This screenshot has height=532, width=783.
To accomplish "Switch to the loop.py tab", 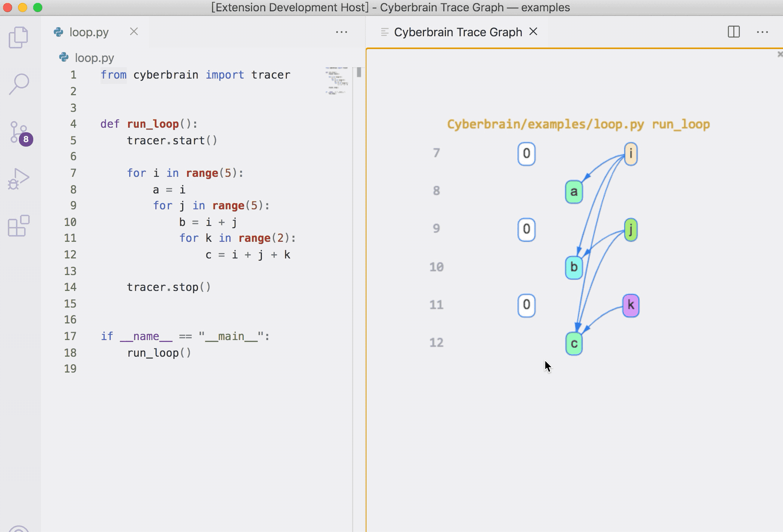I will (89, 32).
